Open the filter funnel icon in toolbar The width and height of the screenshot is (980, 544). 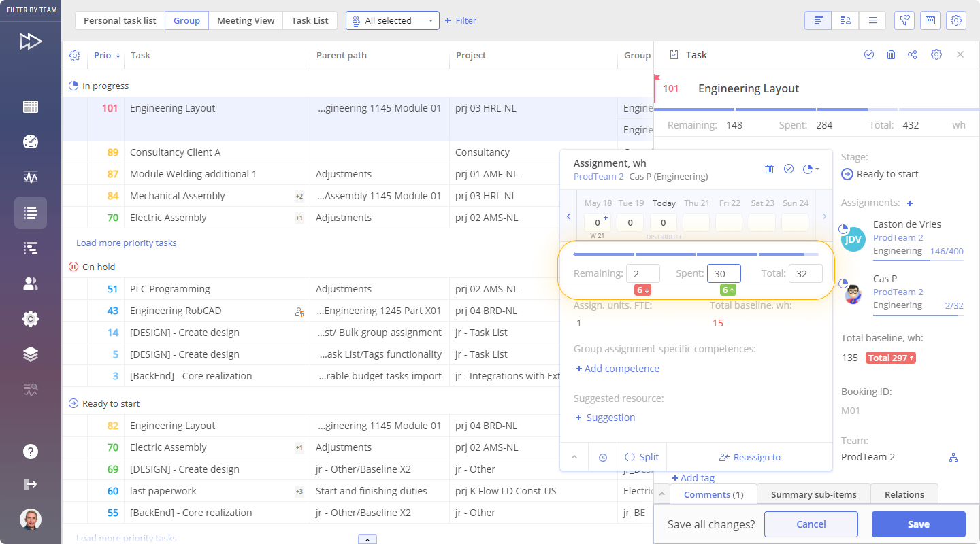(x=904, y=20)
